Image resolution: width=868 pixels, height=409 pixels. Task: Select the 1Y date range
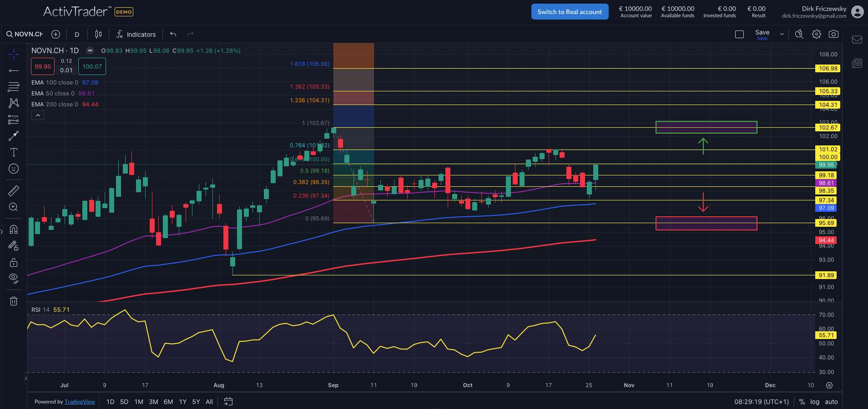182,402
